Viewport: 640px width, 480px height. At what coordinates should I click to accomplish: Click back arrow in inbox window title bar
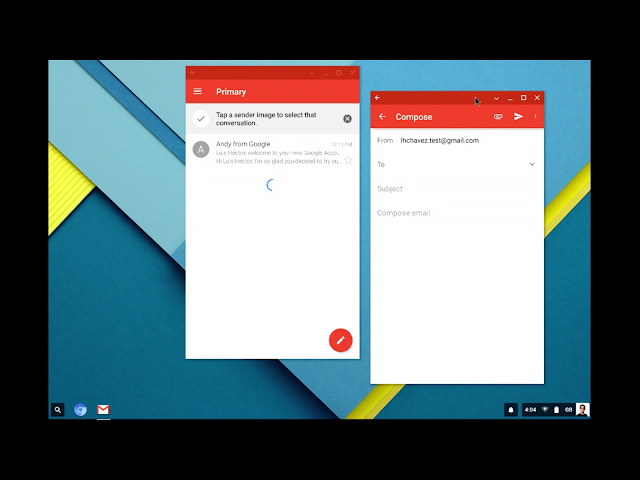[193, 73]
